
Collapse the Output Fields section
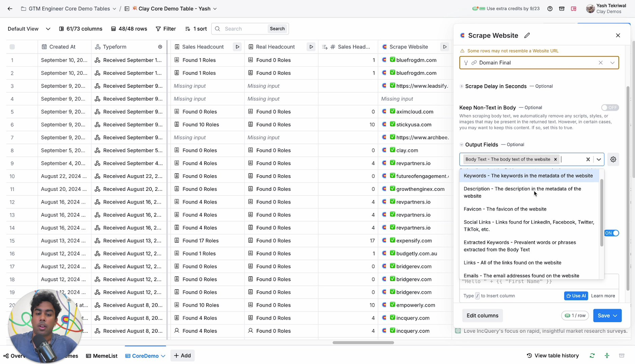pos(462,145)
